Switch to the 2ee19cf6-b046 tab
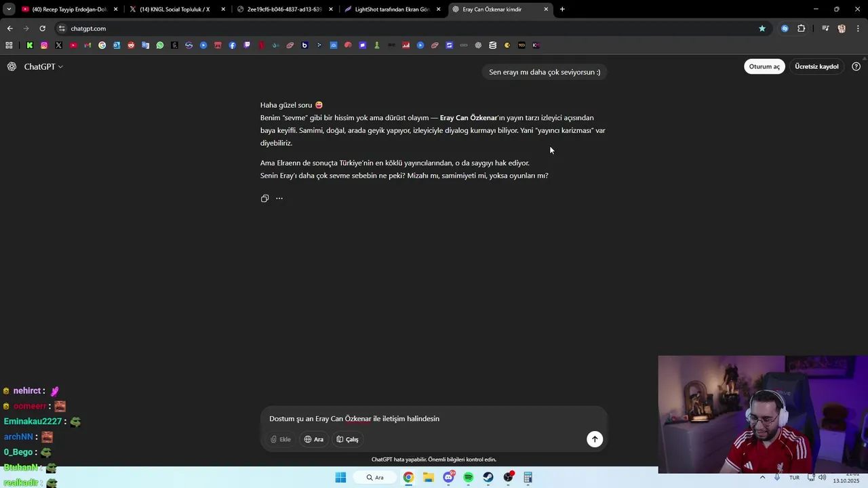This screenshot has width=868, height=488. [x=283, y=9]
